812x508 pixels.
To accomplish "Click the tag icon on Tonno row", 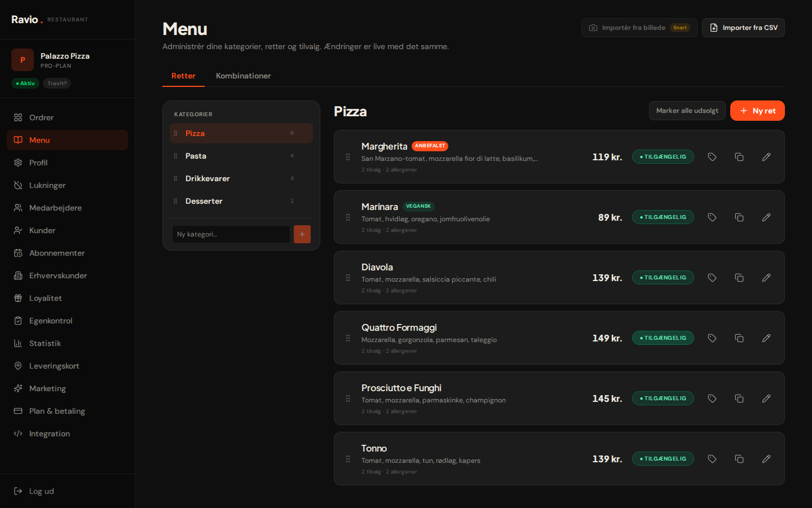I will (712, 459).
